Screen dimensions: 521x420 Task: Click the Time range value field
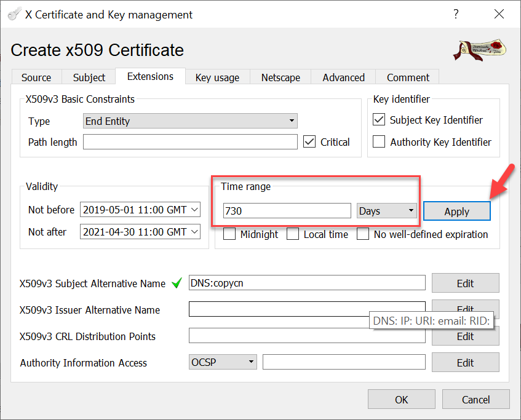click(287, 211)
